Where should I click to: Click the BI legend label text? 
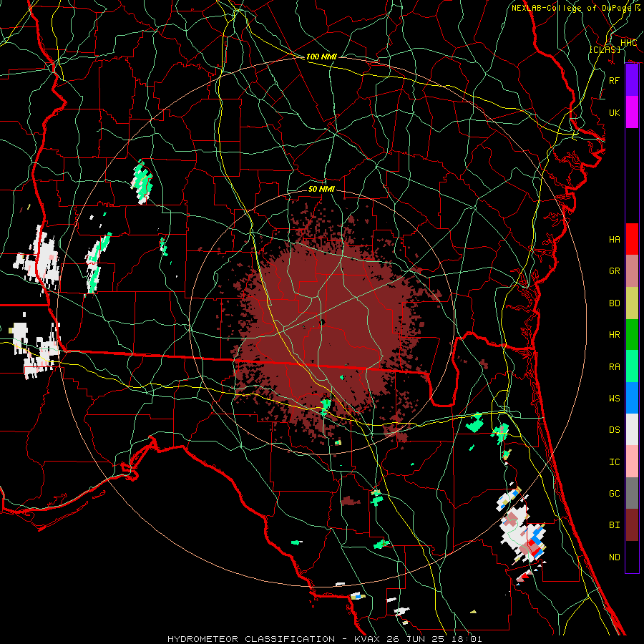[615, 525]
